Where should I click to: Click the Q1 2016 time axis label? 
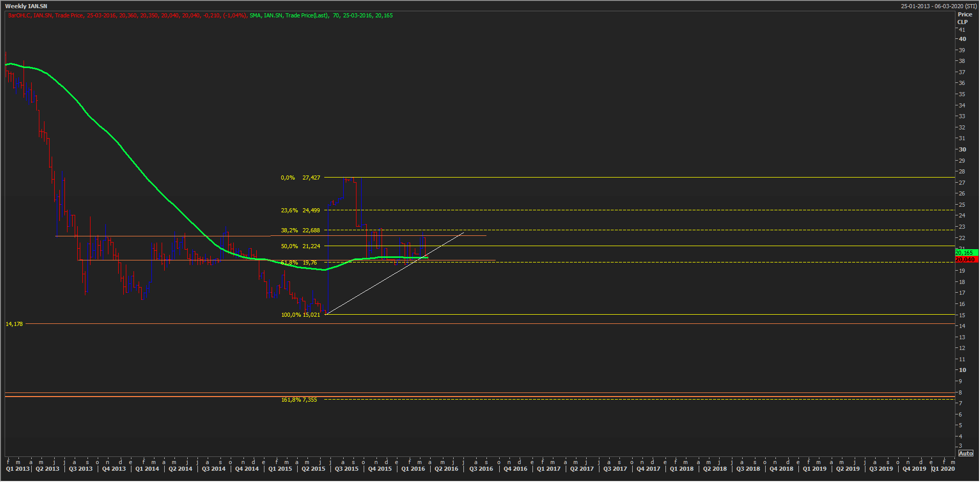tap(413, 469)
